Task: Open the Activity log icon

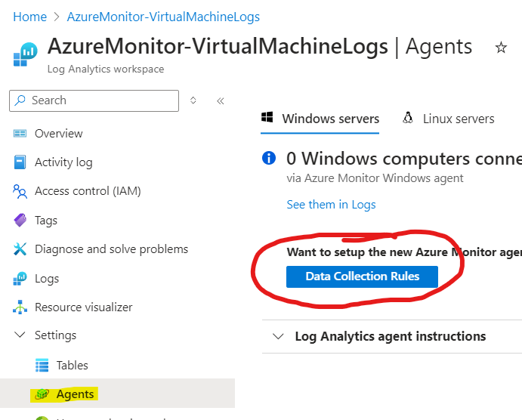Action: click(20, 162)
